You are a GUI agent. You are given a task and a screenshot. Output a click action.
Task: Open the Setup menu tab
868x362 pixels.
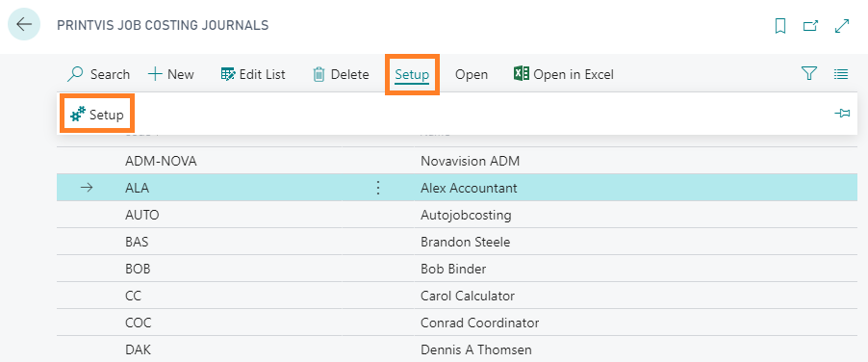coord(413,74)
